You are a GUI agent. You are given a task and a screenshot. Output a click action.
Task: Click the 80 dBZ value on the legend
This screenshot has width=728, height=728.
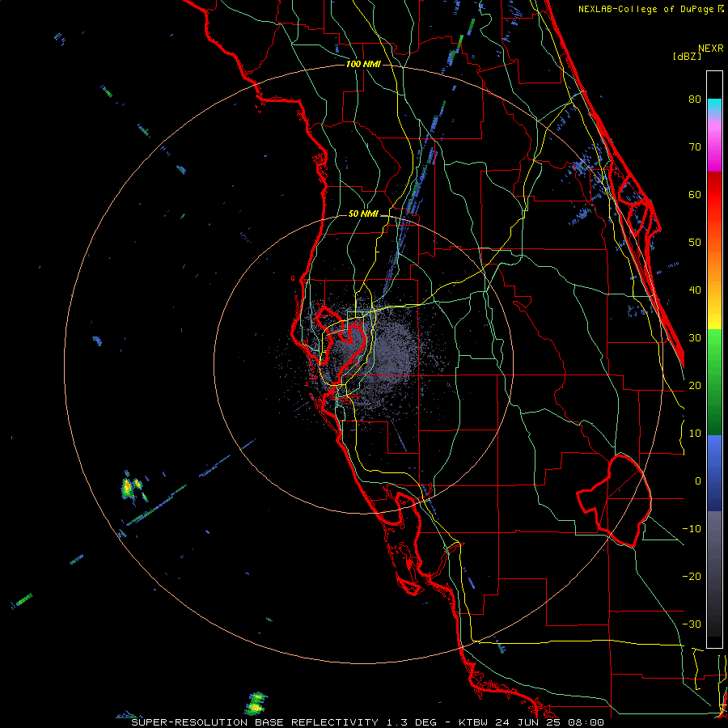(x=695, y=99)
